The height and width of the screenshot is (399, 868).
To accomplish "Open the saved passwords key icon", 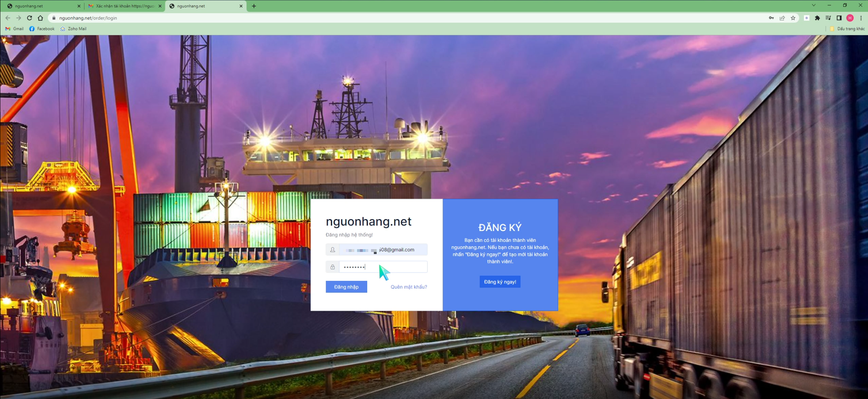I will [771, 18].
